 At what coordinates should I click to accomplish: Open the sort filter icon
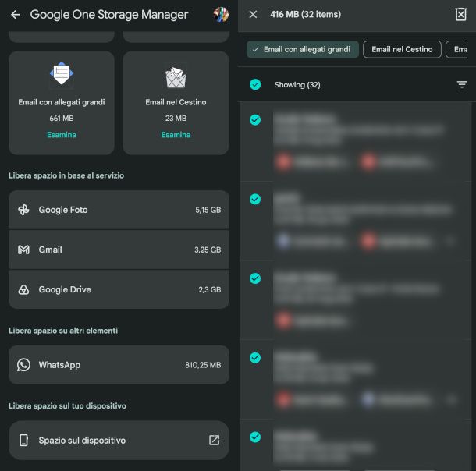[x=462, y=84]
